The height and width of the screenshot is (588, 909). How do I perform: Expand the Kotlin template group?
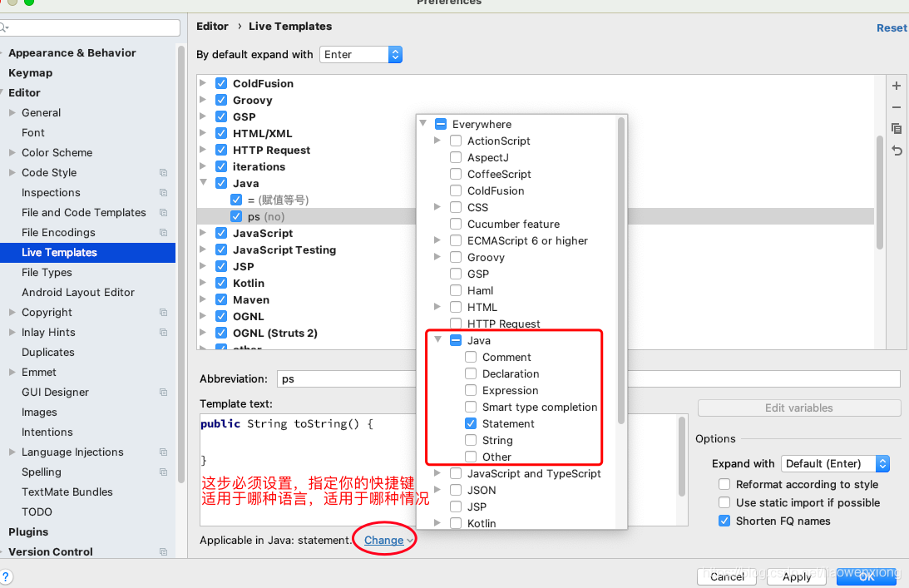(x=204, y=283)
